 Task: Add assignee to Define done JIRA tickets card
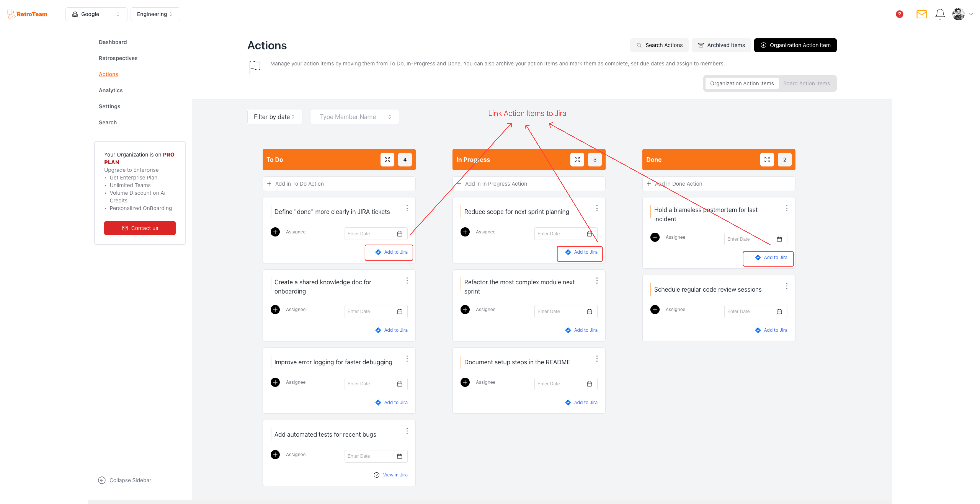pos(275,232)
